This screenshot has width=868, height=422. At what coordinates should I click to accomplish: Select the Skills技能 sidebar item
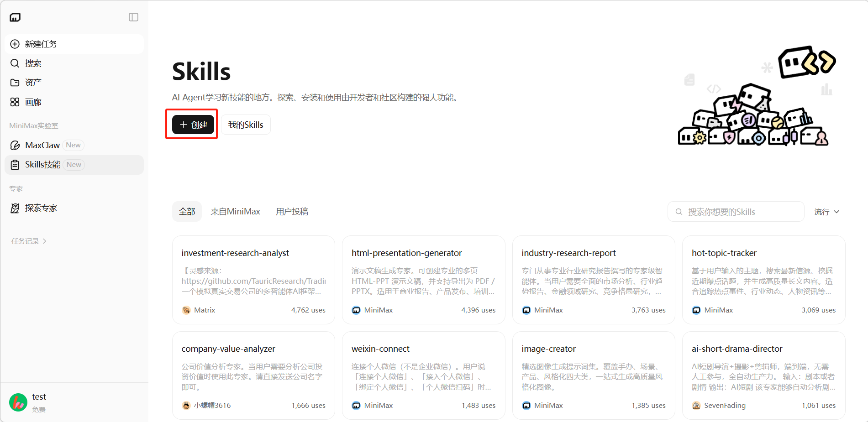pos(42,165)
